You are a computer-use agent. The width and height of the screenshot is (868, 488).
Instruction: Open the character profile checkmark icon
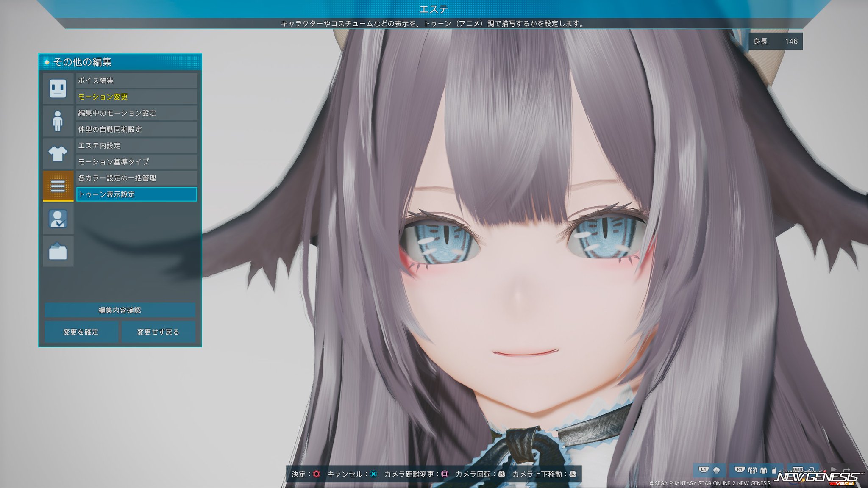coord(58,219)
